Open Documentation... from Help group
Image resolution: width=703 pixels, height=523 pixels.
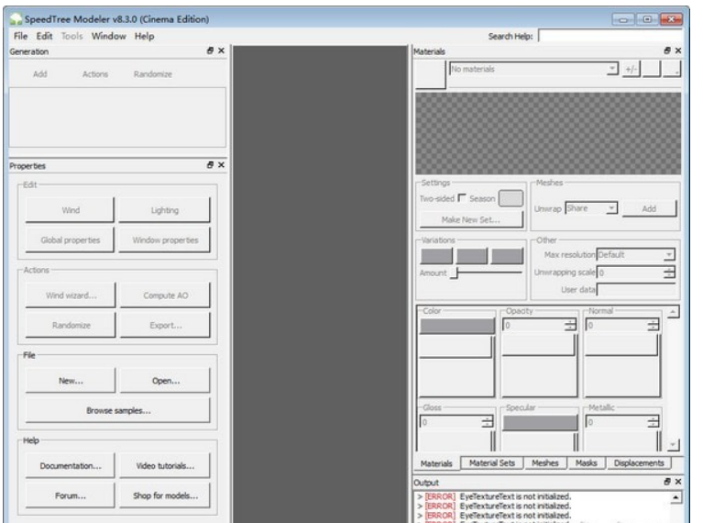pyautogui.click(x=70, y=466)
